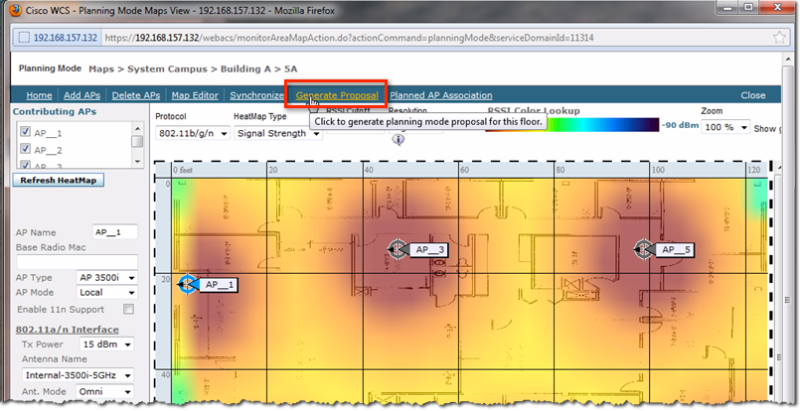Click the AP__3 label on the map
800x411 pixels.
(431, 249)
